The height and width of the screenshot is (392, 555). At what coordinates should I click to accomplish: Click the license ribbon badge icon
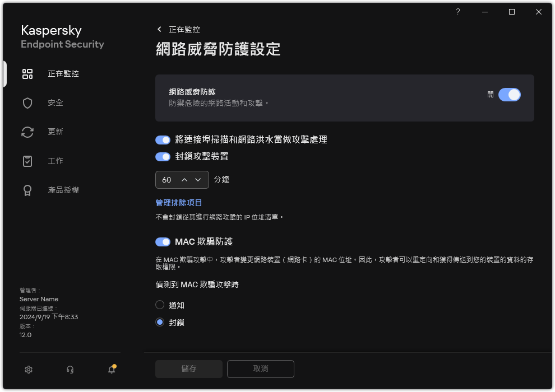pos(27,190)
